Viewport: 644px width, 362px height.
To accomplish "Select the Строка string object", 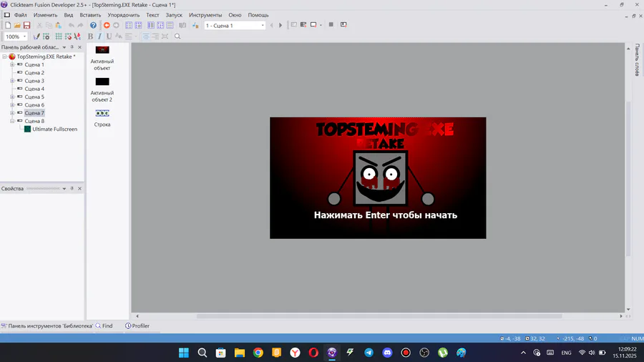I will [x=102, y=118].
